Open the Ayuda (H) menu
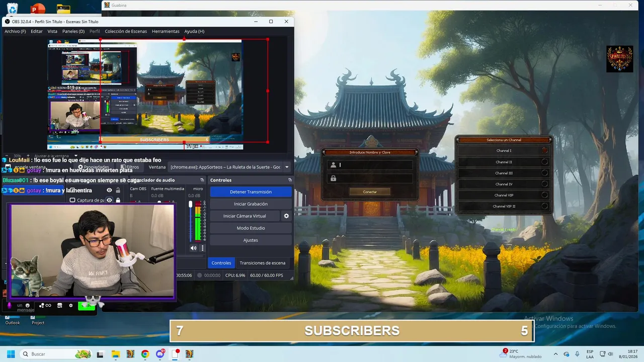The image size is (644, 362). tap(194, 31)
